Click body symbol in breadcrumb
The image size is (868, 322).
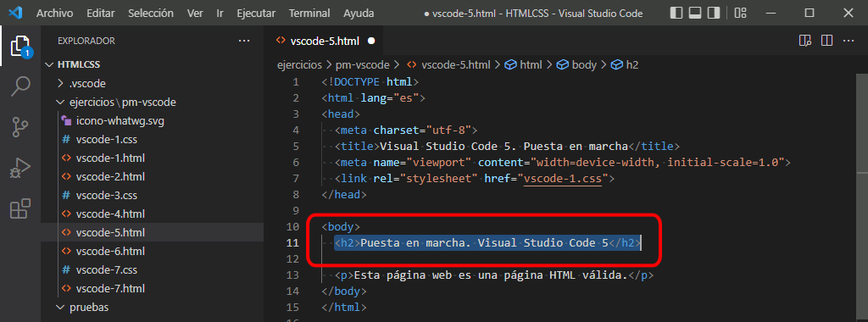point(576,64)
